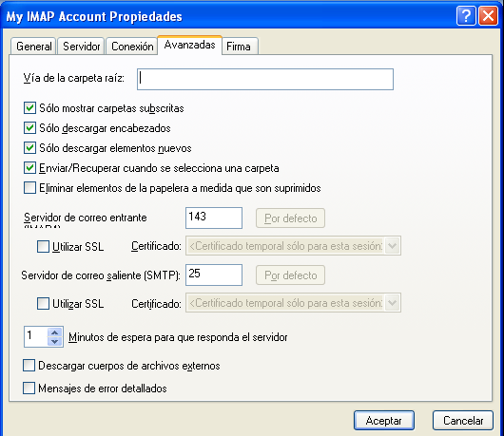Image resolution: width=504 pixels, height=436 pixels.
Task: Click Por defecto beside SMTP port 25
Action: 290,275
